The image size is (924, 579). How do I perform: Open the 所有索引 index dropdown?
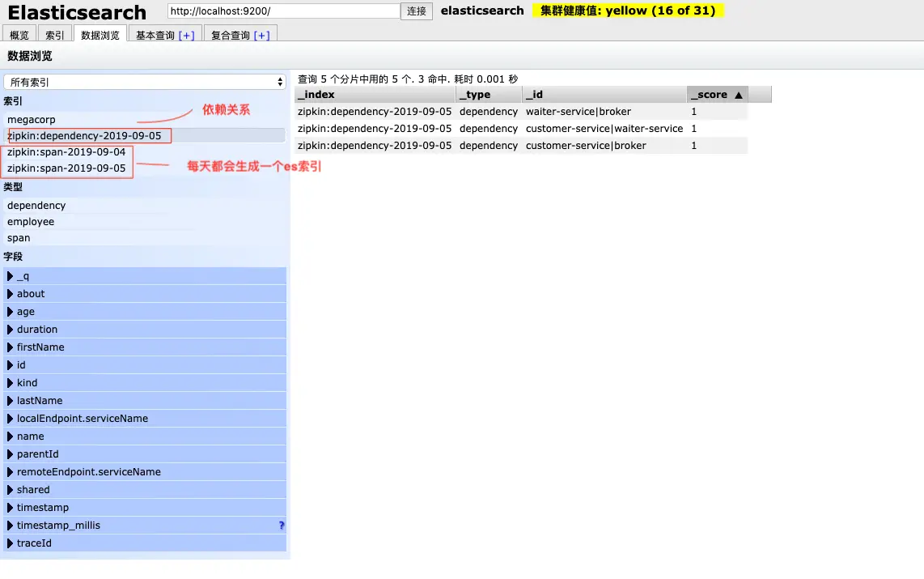pyautogui.click(x=145, y=82)
